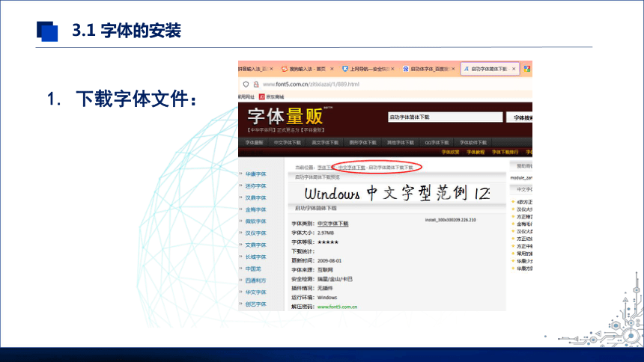
Task: Click the 无插件 plugin status value
Action: (x=325, y=288)
